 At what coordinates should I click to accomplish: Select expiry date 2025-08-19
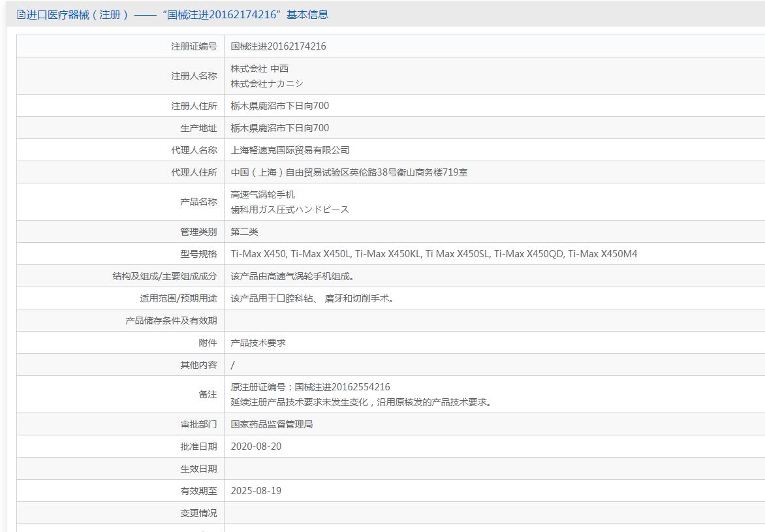256,491
